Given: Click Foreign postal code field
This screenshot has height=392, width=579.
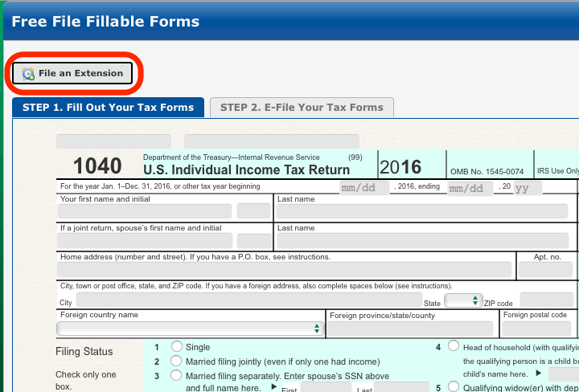Looking at the screenshot, I should pyautogui.click(x=537, y=329).
